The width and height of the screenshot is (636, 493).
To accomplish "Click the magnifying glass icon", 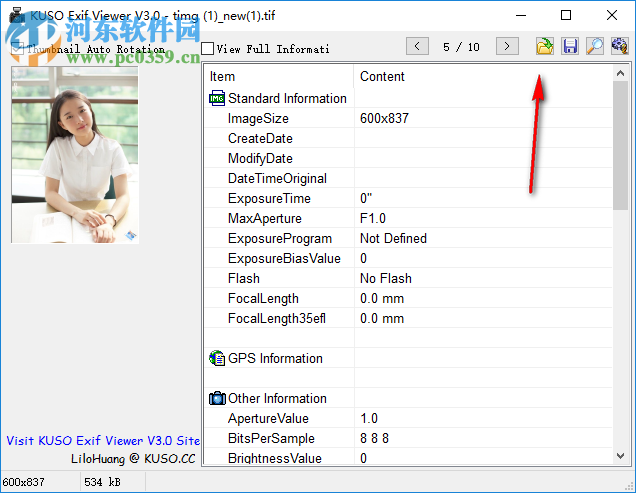I will point(595,46).
